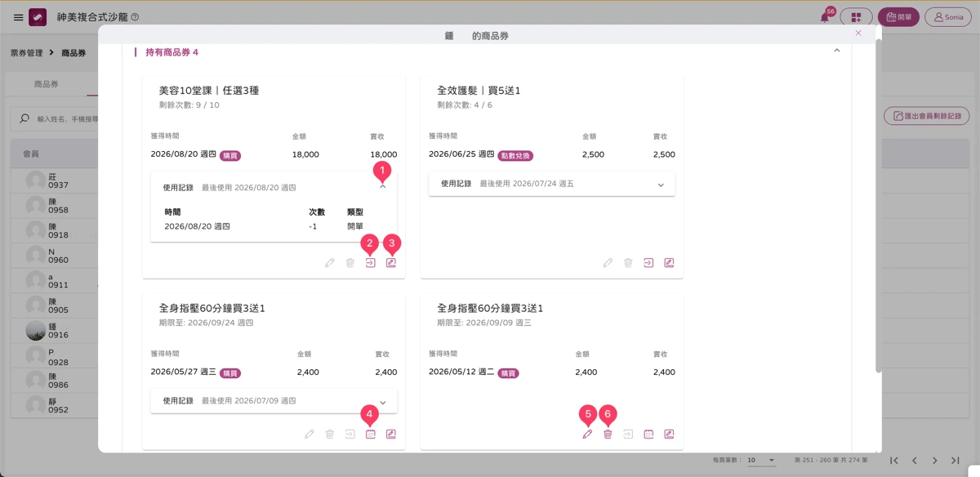The width and height of the screenshot is (980, 477).
Task: Click 美容10堂課｜任選3種 card title
Action: pyautogui.click(x=209, y=91)
